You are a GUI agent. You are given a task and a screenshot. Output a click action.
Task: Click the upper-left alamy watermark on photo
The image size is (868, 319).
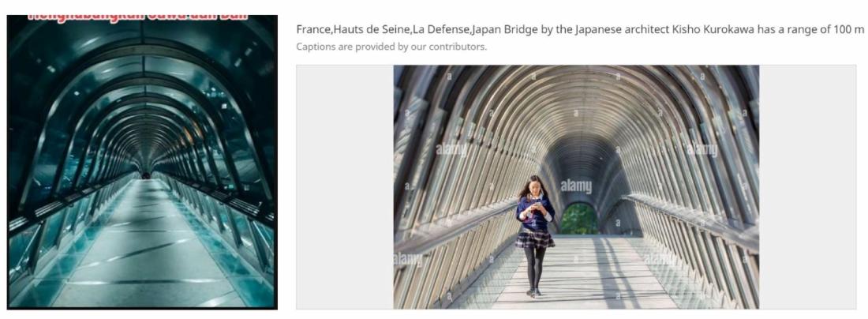click(x=451, y=149)
